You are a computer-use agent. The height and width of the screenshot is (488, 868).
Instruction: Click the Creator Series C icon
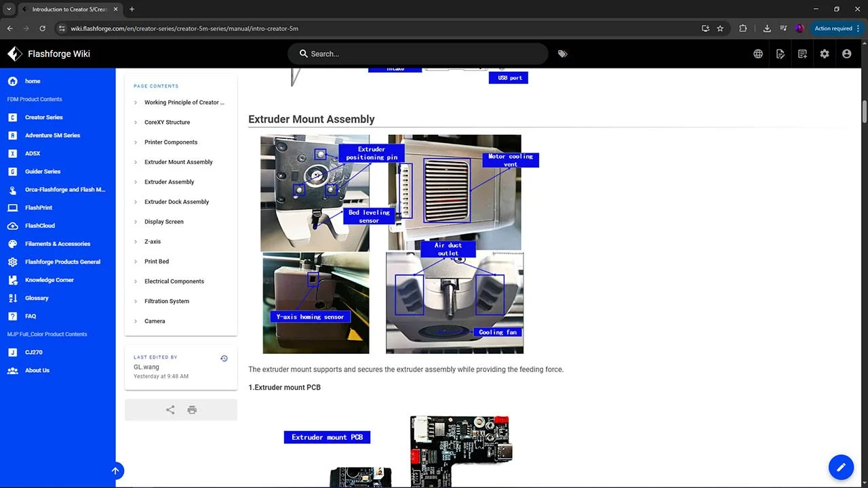tap(12, 117)
